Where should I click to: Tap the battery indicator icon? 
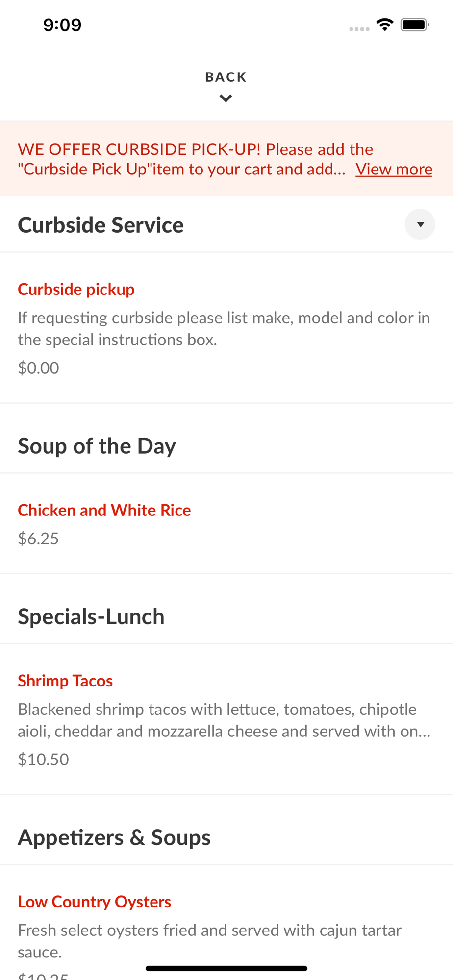[415, 24]
